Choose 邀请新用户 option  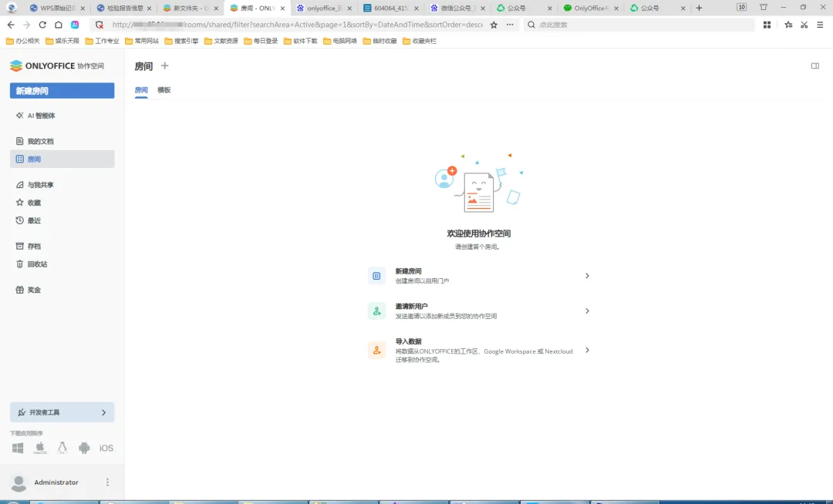[x=479, y=311]
